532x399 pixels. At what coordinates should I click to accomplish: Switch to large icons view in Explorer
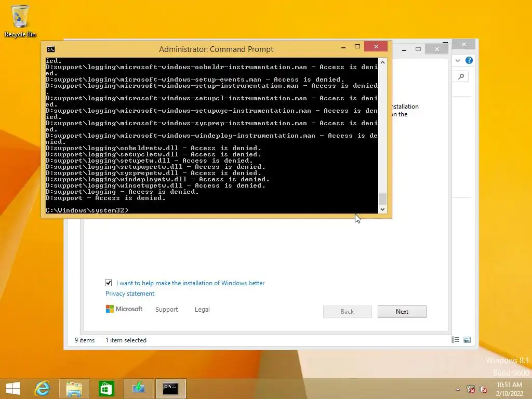click(467, 340)
